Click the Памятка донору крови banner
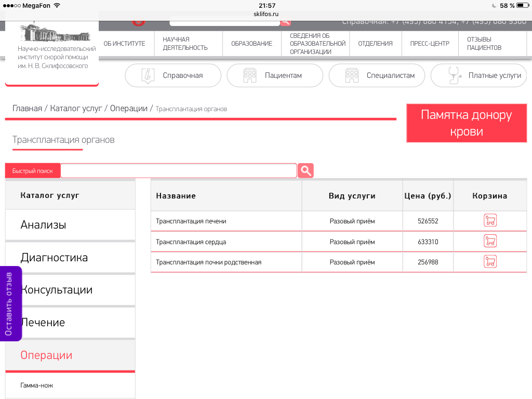Image resolution: width=532 pixels, height=399 pixels. point(466,123)
